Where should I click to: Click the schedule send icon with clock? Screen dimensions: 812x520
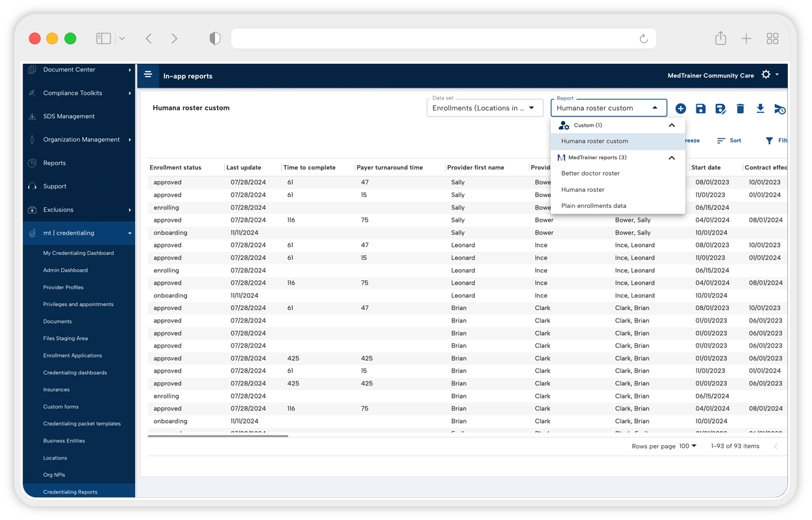[x=780, y=109]
